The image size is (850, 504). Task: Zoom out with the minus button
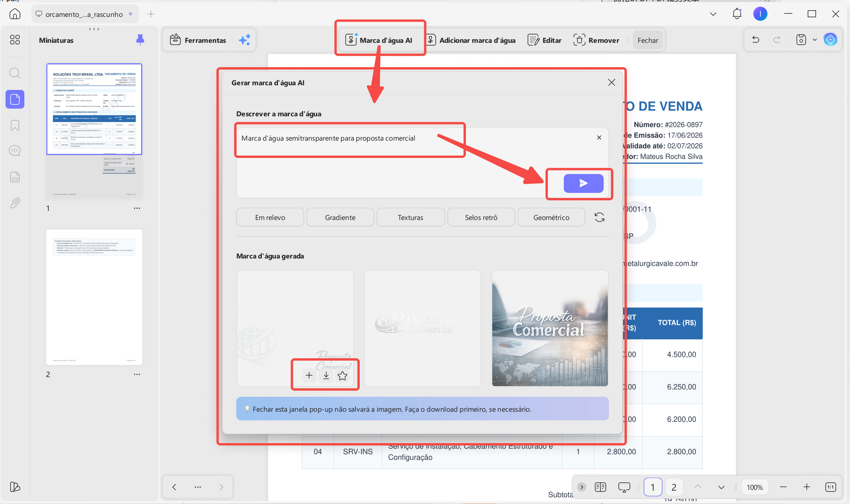tap(783, 487)
